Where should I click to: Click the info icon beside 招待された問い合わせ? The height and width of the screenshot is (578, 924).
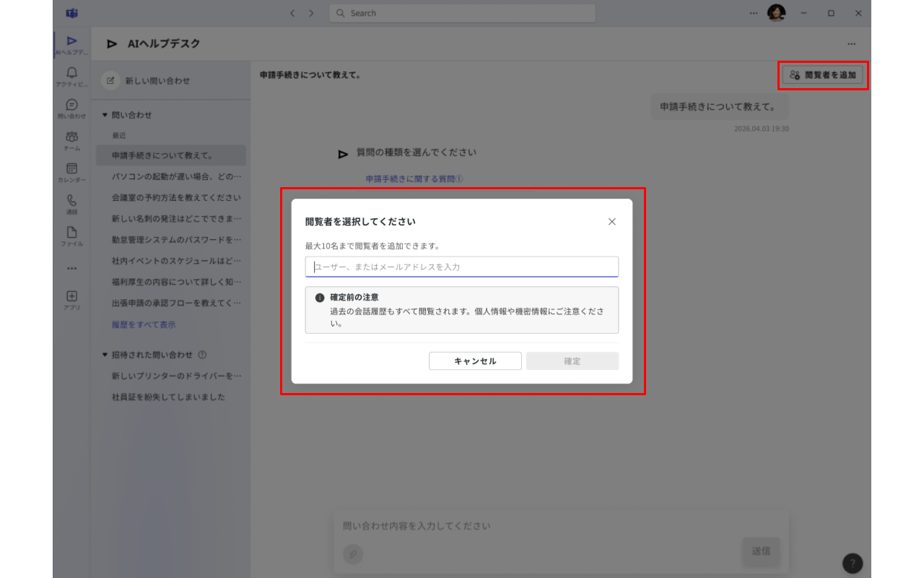click(x=202, y=355)
